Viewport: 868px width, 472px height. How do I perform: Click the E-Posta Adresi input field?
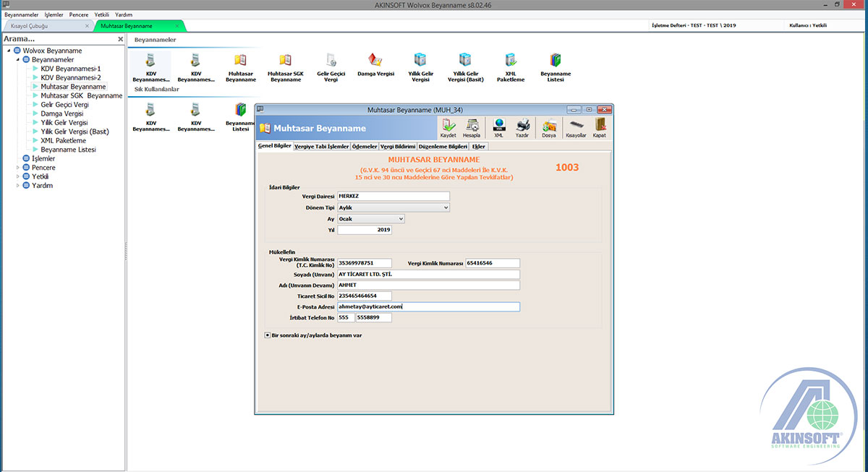tap(428, 306)
